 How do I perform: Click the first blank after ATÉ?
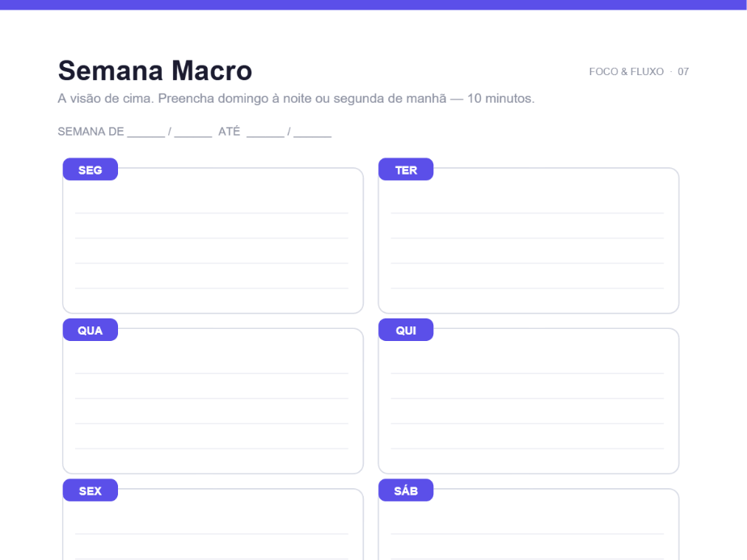pos(265,133)
